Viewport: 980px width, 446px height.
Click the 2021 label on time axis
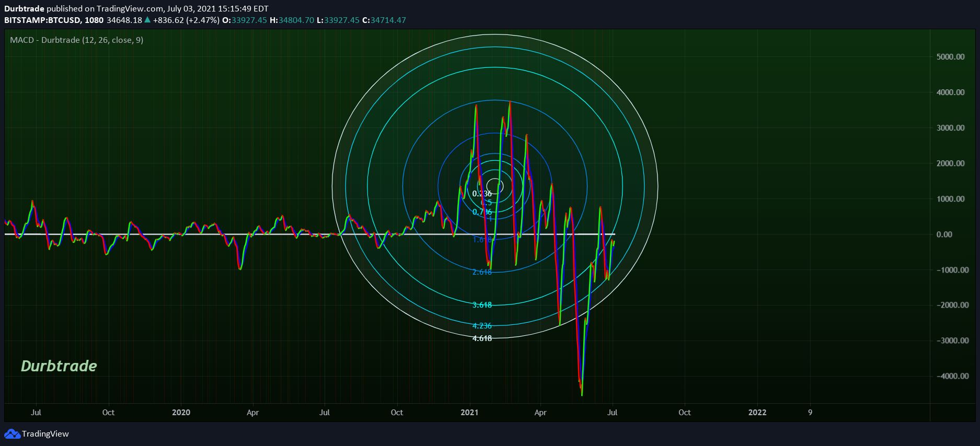(469, 413)
